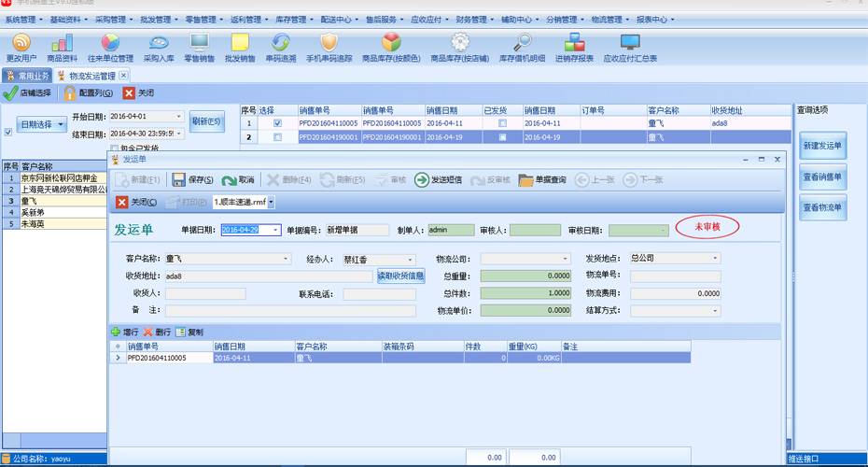Screen dimensions: 868x467
Task: Open 进销存报表 blocks icon
Action: pos(574,43)
